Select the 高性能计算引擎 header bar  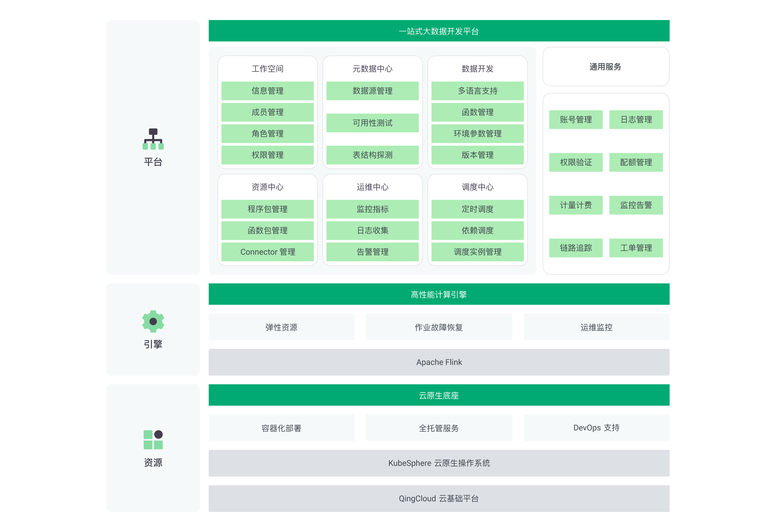click(439, 294)
